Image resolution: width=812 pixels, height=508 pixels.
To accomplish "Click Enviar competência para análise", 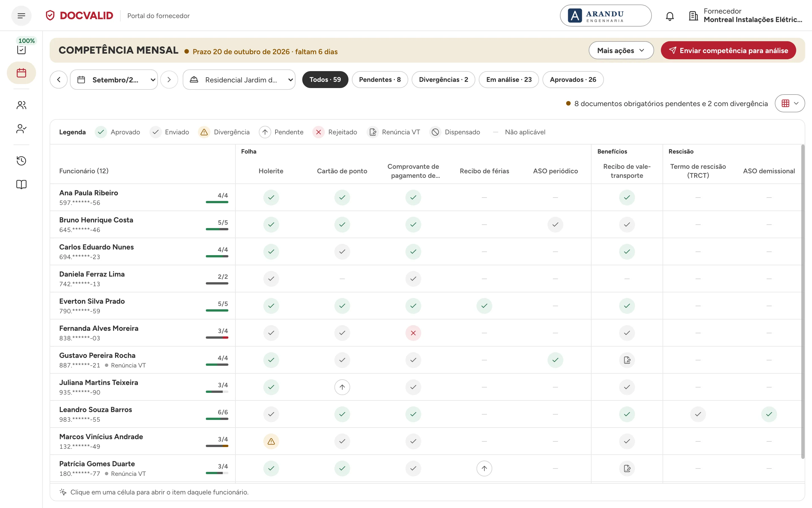I will [x=729, y=51].
